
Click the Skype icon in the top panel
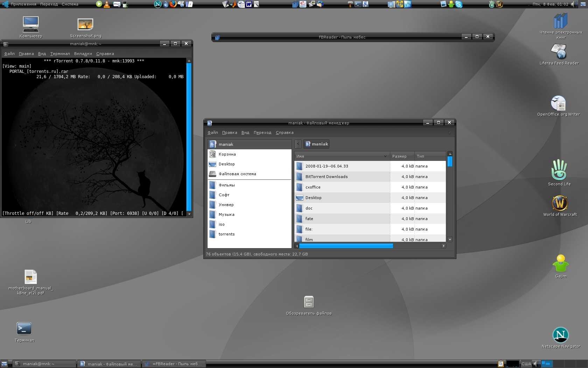459,4
